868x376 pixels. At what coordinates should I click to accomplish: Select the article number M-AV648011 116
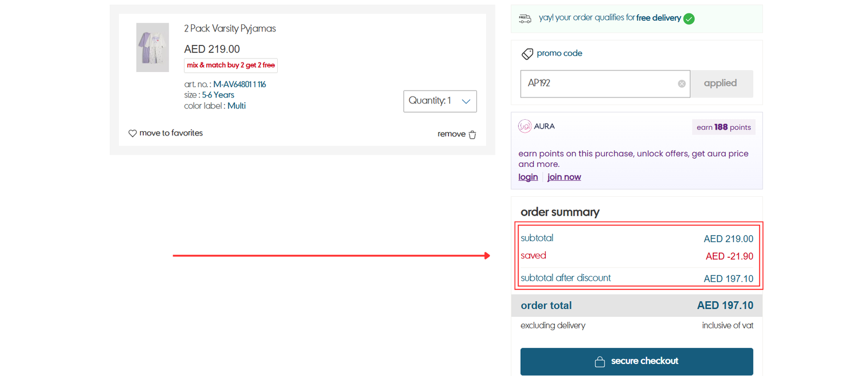pyautogui.click(x=239, y=85)
